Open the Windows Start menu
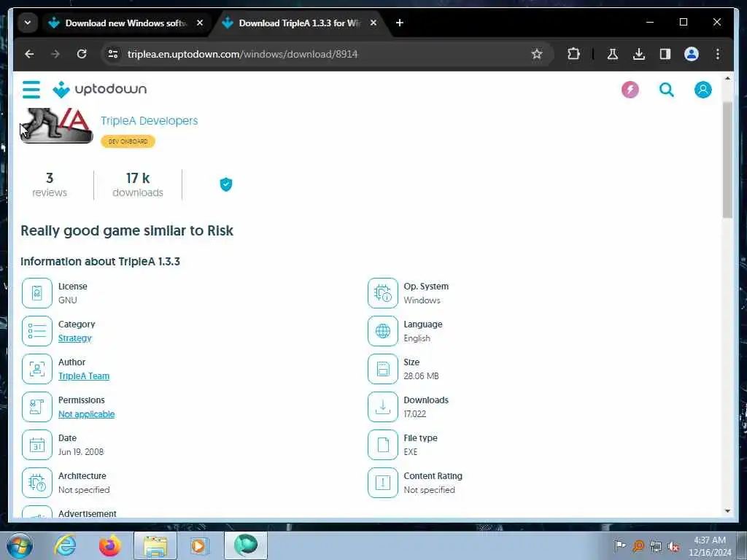 click(20, 545)
